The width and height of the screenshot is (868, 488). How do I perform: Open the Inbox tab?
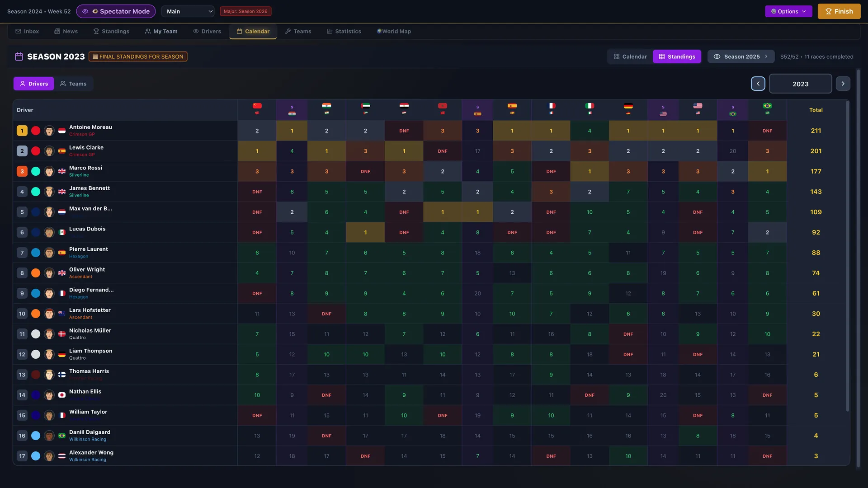pyautogui.click(x=27, y=31)
